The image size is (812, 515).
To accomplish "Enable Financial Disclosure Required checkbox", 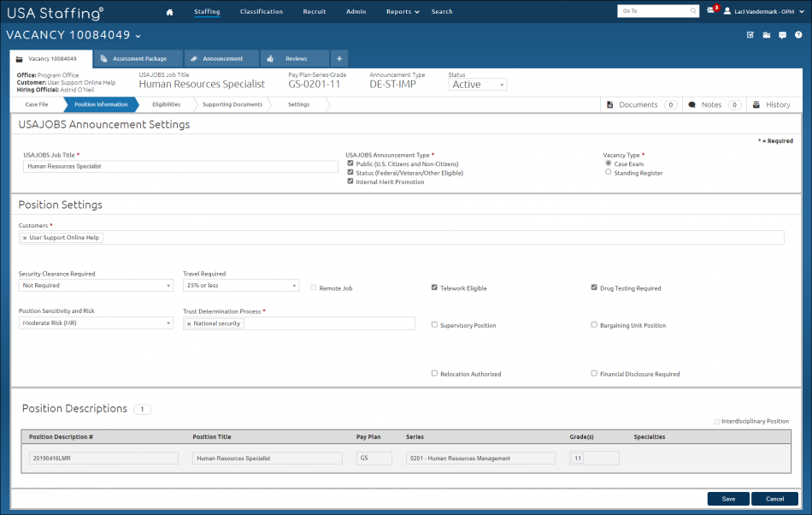I will (x=594, y=373).
